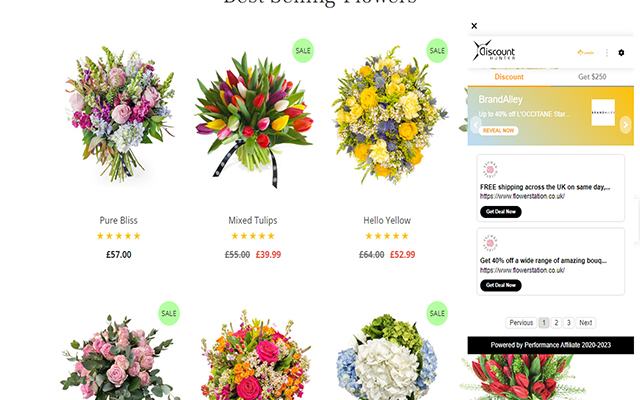Viewport: 640px width, 400px height.
Task: Open Discount Hunter settings gear
Action: click(621, 53)
